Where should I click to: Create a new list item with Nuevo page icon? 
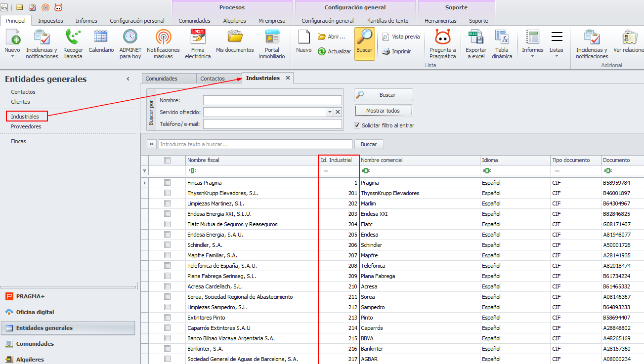[x=304, y=41]
